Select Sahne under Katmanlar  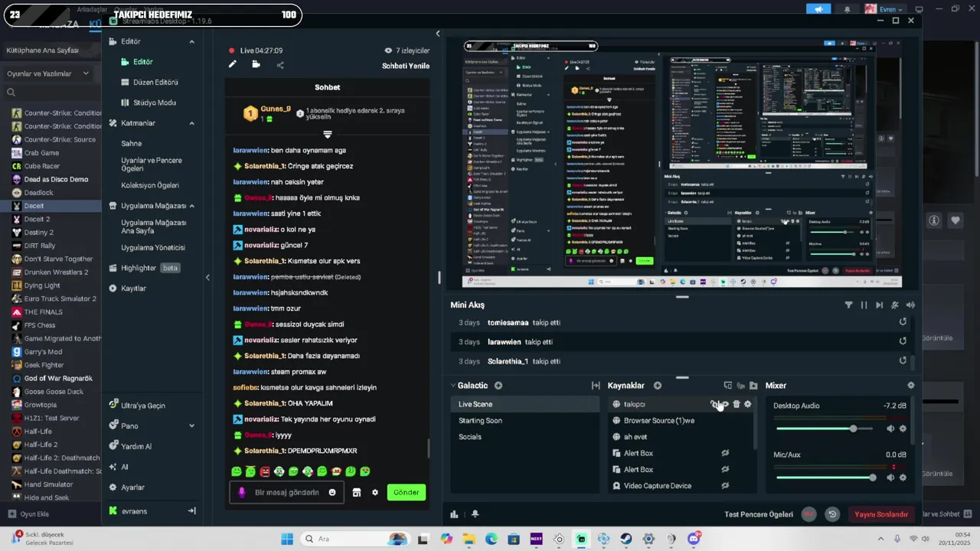[x=132, y=143]
